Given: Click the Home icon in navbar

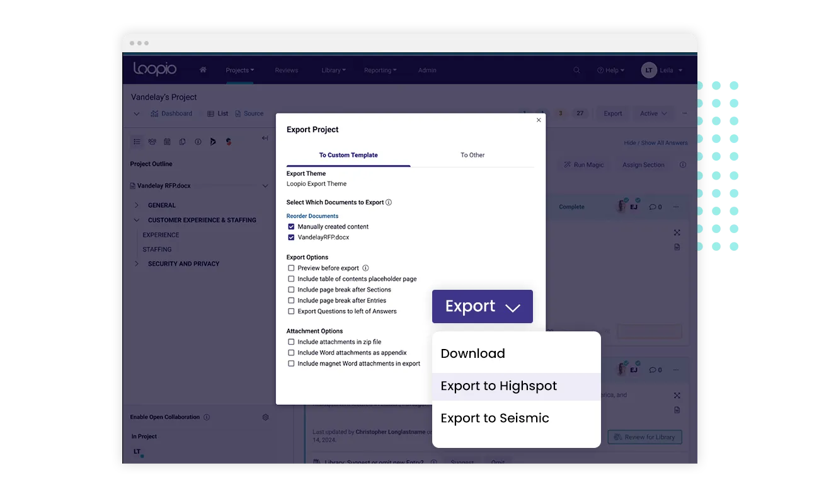Looking at the screenshot, I should (x=203, y=70).
